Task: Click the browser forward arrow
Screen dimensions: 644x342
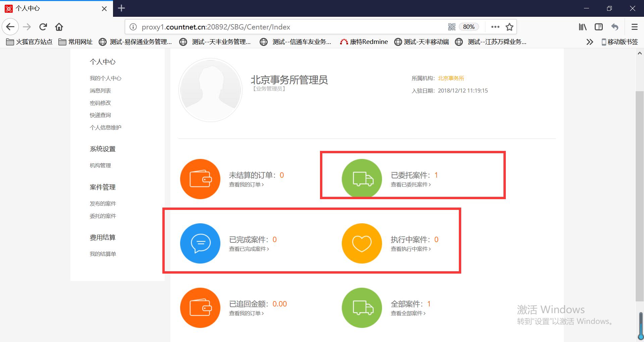Action: coord(27,27)
